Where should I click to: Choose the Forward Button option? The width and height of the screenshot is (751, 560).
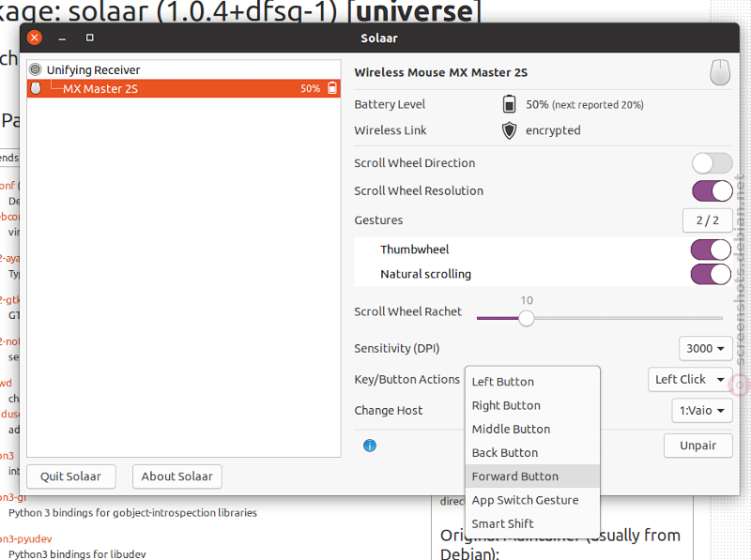tap(532, 477)
